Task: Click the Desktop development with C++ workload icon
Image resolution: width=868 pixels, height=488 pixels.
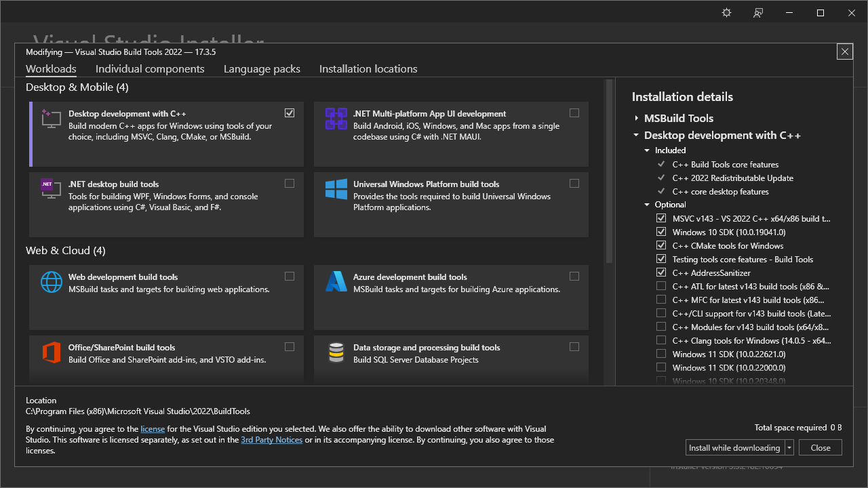Action: point(52,119)
